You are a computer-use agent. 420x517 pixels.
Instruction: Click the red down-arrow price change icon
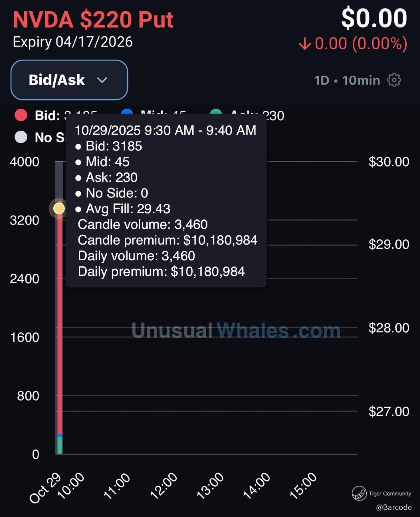coord(305,44)
